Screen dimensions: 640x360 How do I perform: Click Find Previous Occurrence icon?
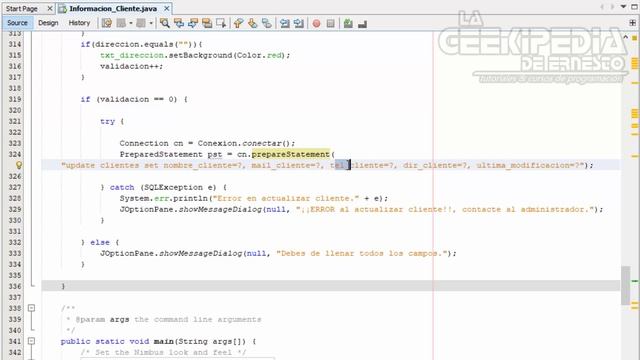[x=179, y=23]
